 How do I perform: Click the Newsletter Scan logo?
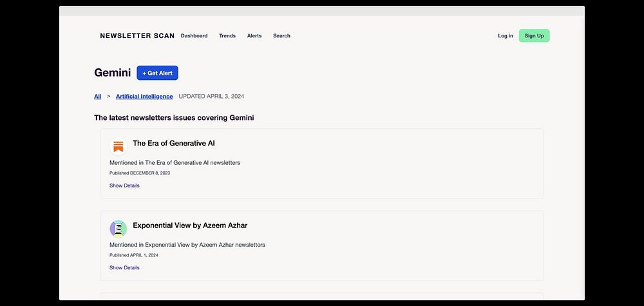pos(137,35)
